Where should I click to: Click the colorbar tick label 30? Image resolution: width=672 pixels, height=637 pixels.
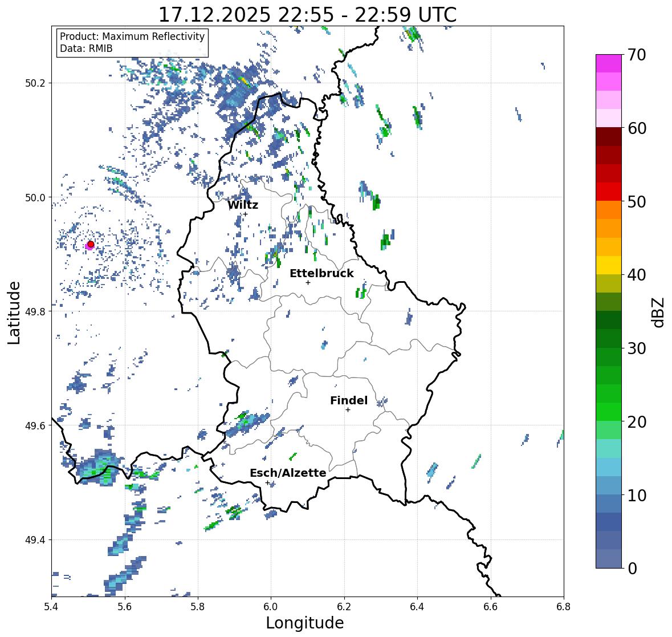[637, 348]
